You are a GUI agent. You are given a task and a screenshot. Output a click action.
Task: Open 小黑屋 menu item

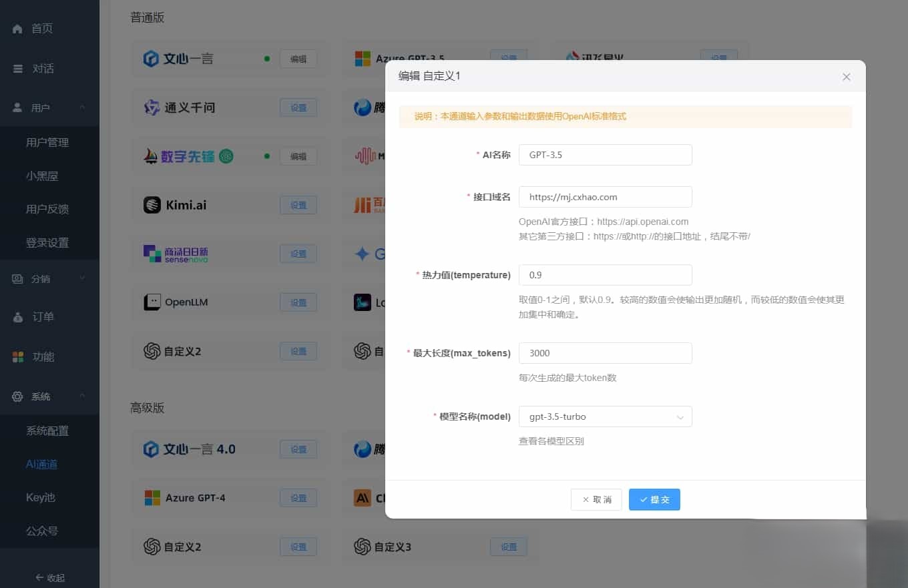(42, 176)
